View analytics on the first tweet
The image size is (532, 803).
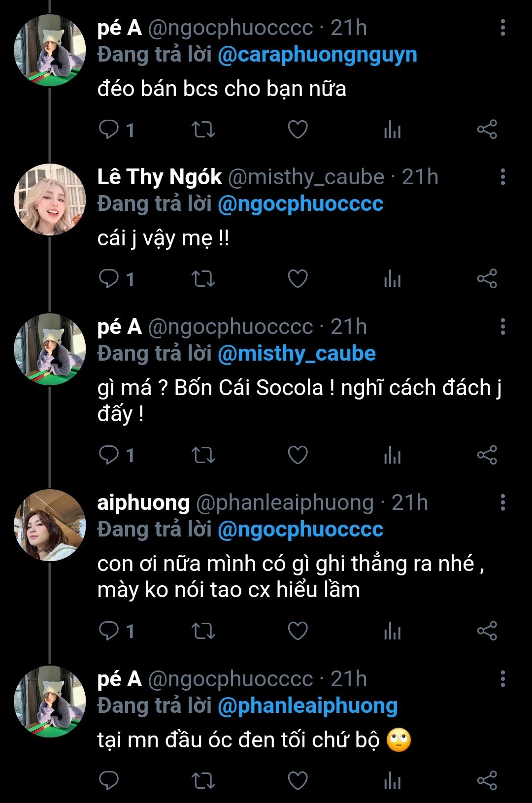(x=392, y=130)
